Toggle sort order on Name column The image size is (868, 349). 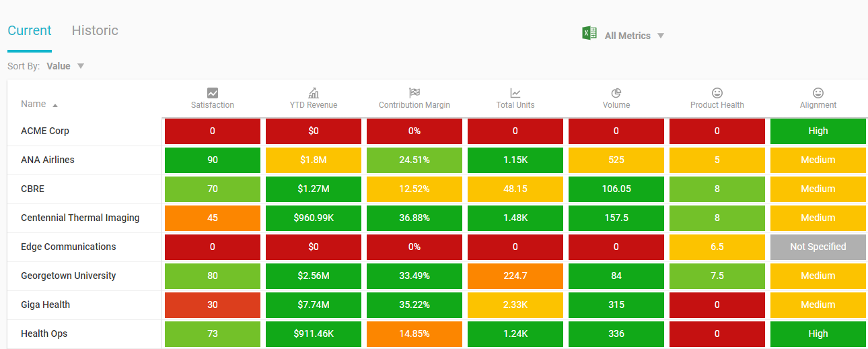(x=39, y=104)
